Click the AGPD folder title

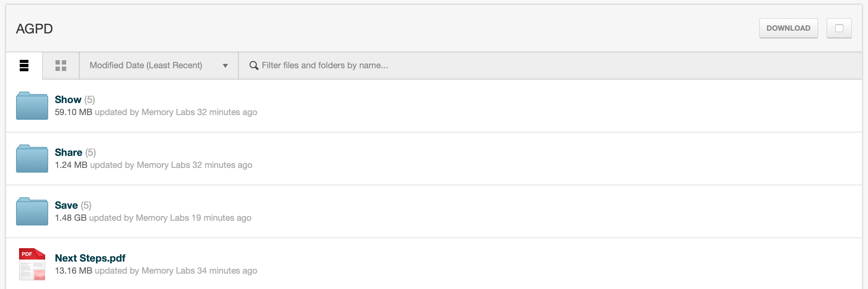tap(34, 29)
